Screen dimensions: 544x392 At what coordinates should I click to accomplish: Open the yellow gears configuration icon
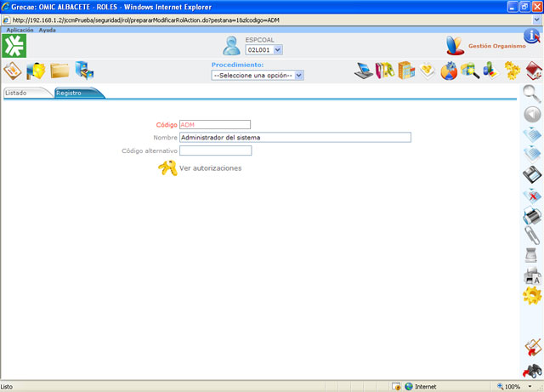coord(512,71)
